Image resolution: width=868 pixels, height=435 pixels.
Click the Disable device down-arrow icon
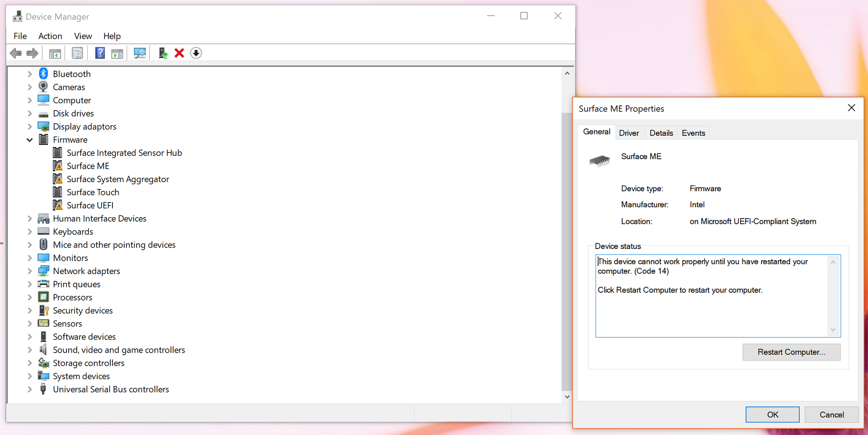tap(196, 53)
